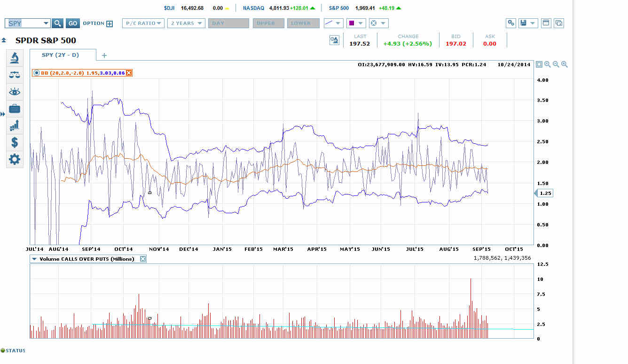The image size is (628, 364).
Task: Click the save floppy disk icon
Action: (523, 23)
